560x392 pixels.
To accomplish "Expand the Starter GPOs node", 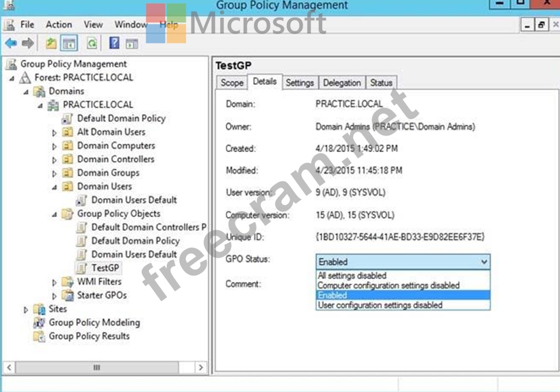I will pos(54,296).
